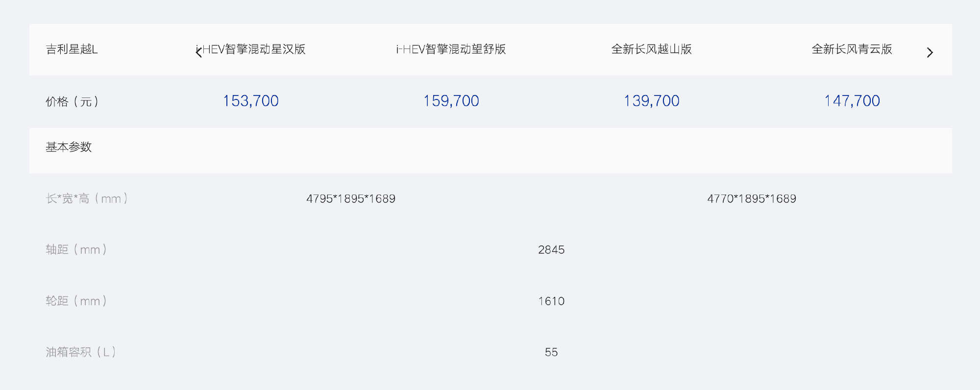Click the right arrow to show next models
The width and height of the screenshot is (980, 390).
pos(930,52)
